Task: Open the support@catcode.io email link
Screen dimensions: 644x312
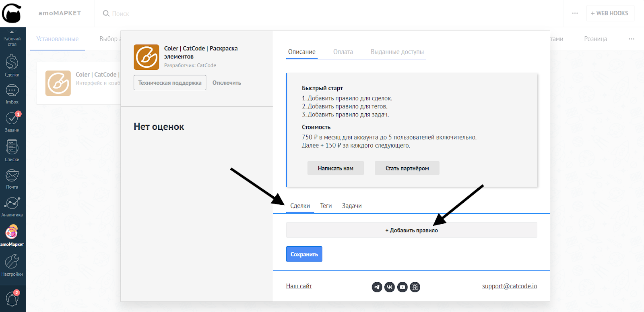Action: pyautogui.click(x=509, y=286)
